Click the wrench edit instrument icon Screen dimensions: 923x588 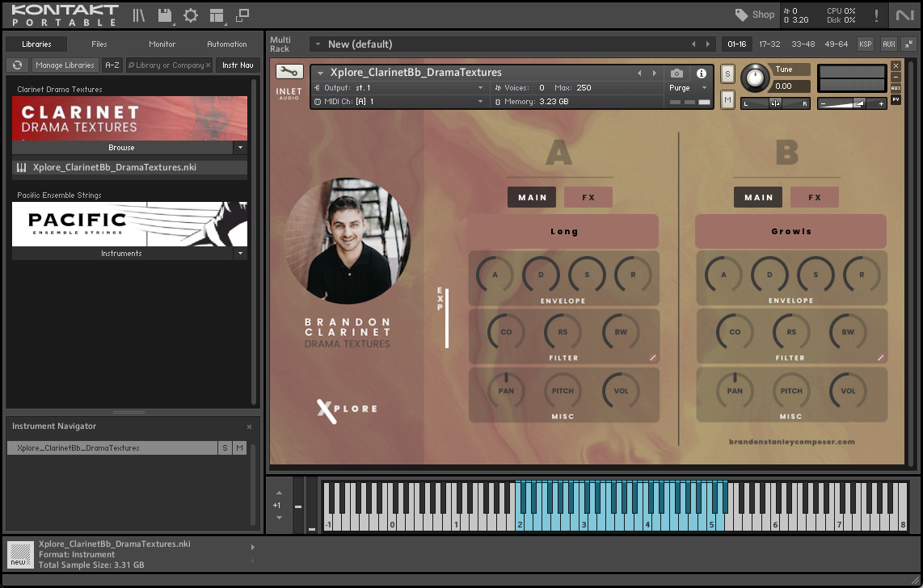[289, 72]
